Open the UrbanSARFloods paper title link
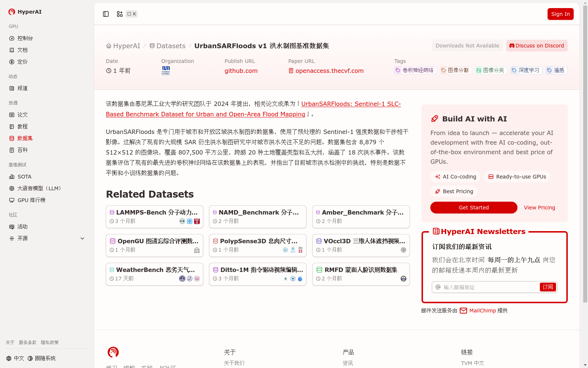The image size is (588, 368). pyautogui.click(x=253, y=109)
